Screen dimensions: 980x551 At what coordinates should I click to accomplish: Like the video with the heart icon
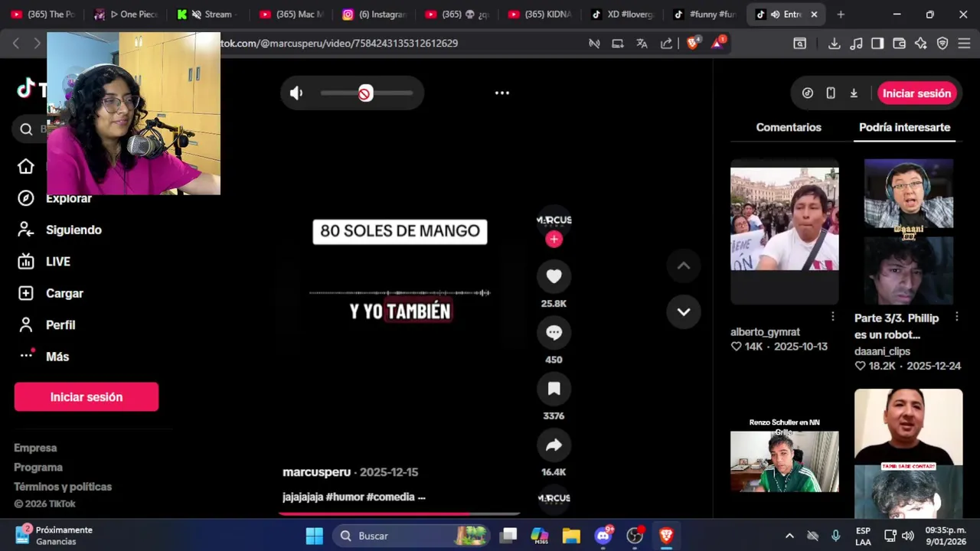tap(554, 276)
